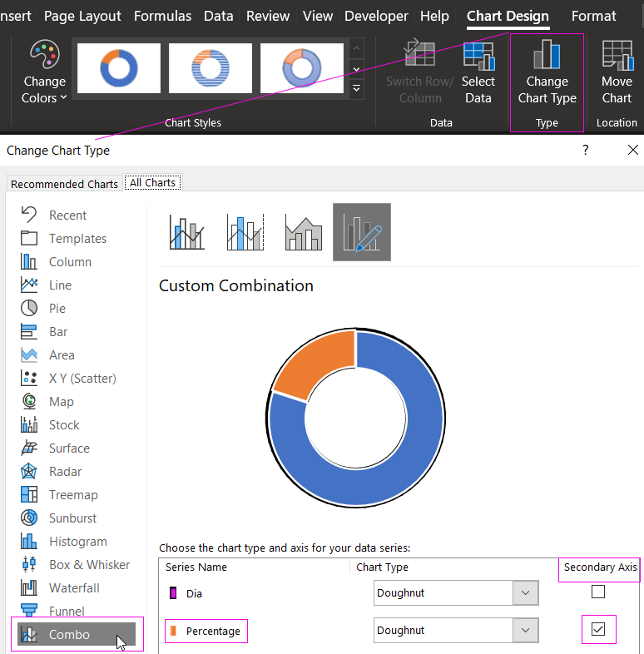Choose Clustered Column - Line subtype icon
This screenshot has height=654, width=644.
pyautogui.click(x=187, y=232)
